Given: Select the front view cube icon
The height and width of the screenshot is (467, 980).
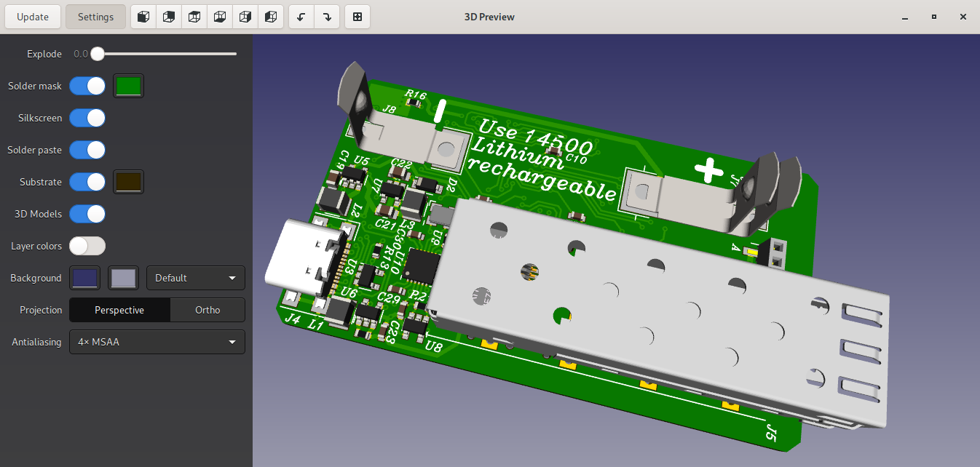Looking at the screenshot, I should click(143, 17).
